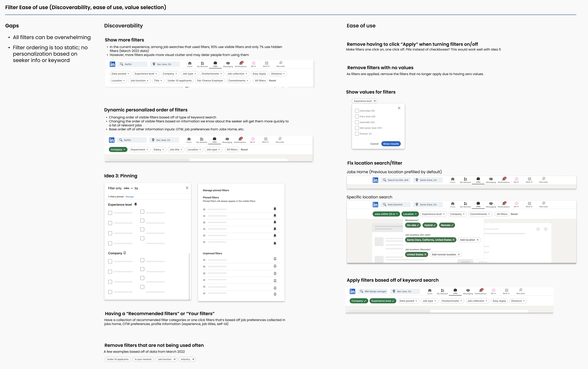Open the green Company dropdown in dynamic order mockup
Image resolution: width=588 pixels, height=369 pixels.
[118, 150]
